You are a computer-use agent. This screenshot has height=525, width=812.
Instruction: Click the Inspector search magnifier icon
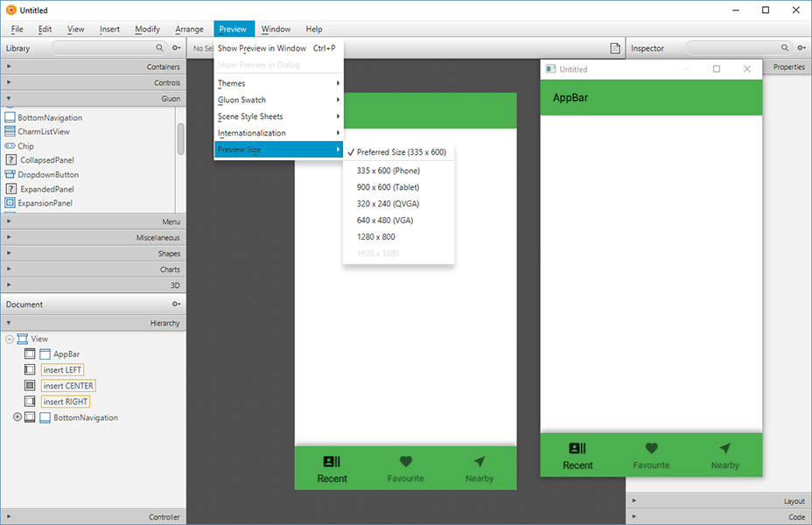(785, 47)
